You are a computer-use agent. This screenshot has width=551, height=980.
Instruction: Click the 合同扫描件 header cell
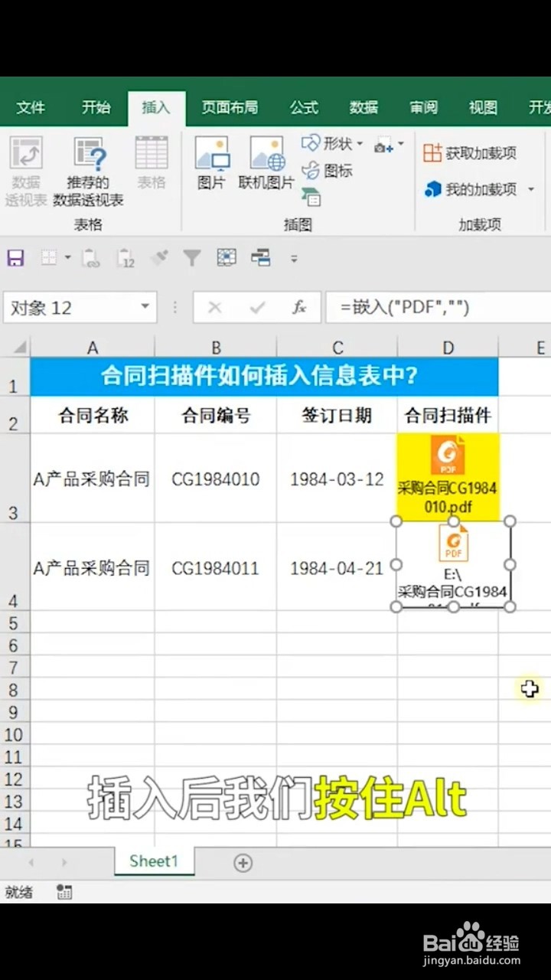[448, 415]
